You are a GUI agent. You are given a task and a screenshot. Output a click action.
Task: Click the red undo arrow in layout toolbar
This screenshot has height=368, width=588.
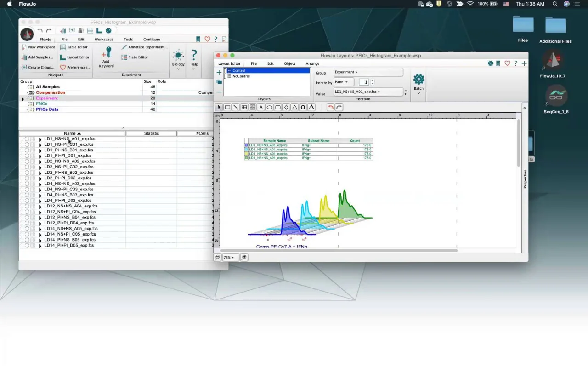330,107
